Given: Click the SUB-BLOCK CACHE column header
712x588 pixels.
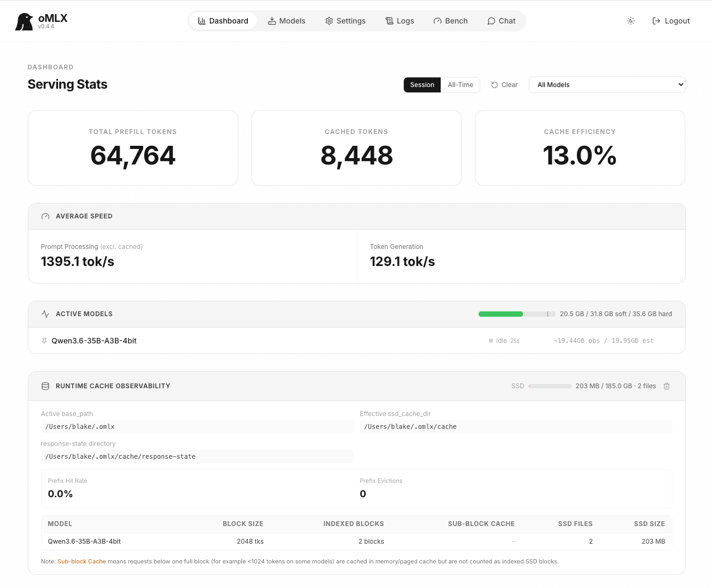Looking at the screenshot, I should [481, 524].
